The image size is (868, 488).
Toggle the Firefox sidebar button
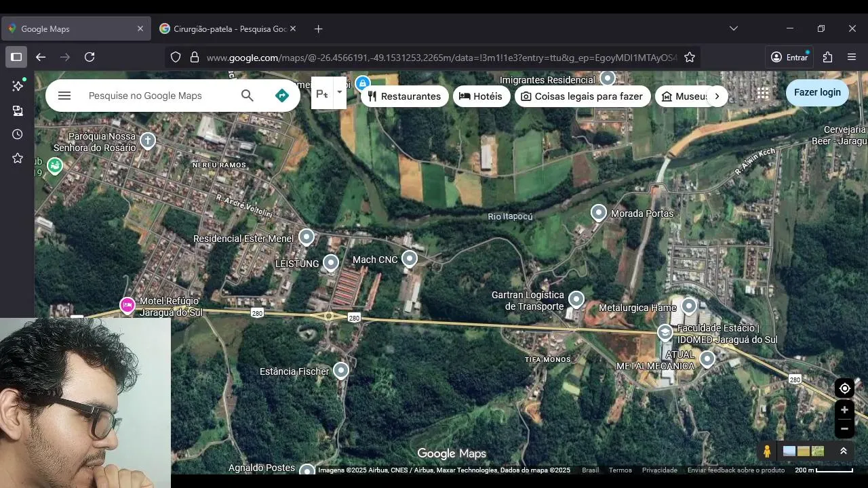click(16, 57)
